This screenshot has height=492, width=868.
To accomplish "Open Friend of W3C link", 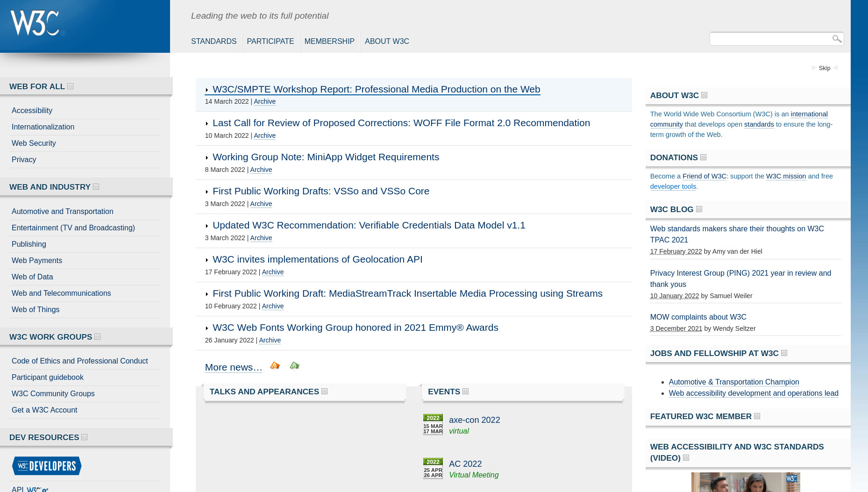I will (704, 176).
